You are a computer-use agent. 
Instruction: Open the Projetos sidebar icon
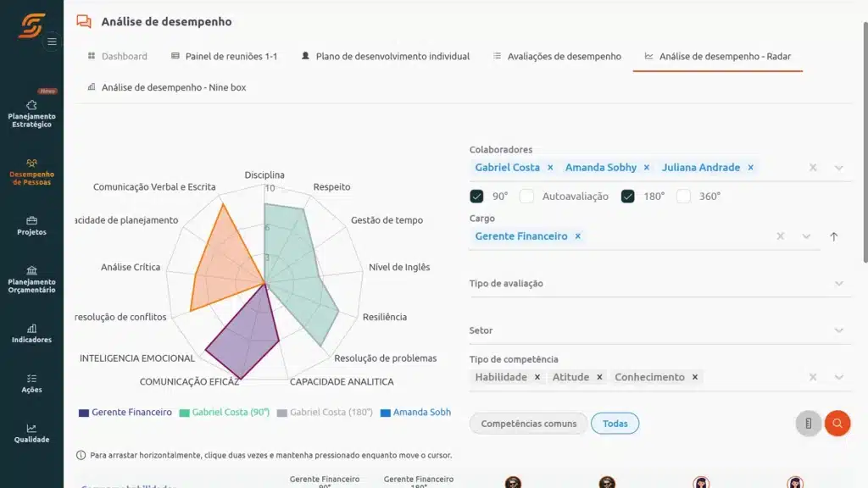click(32, 222)
